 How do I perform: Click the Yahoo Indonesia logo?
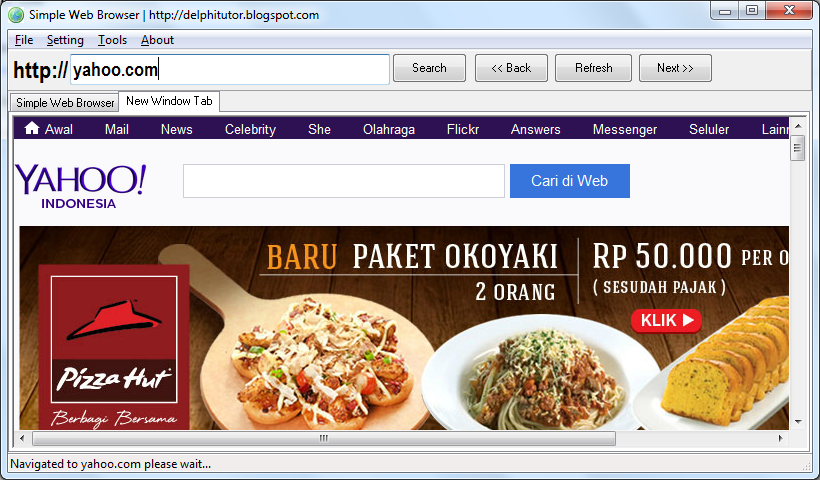point(81,186)
